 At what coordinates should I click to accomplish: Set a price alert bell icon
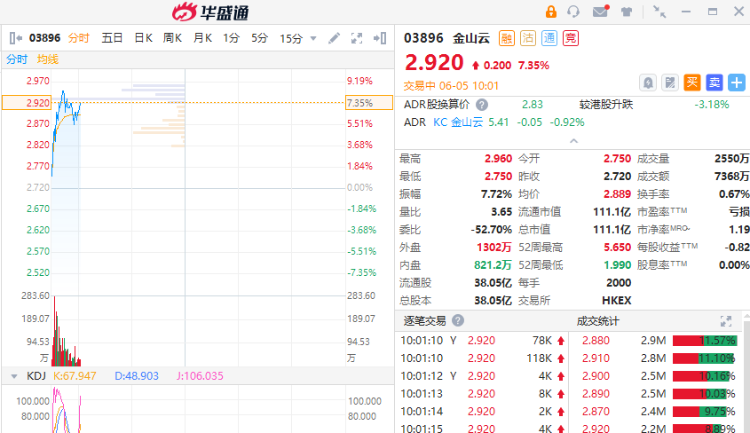click(x=648, y=83)
